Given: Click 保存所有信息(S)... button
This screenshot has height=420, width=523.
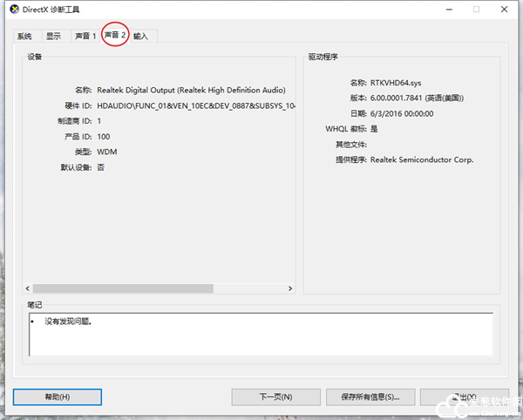Looking at the screenshot, I should (x=370, y=396).
